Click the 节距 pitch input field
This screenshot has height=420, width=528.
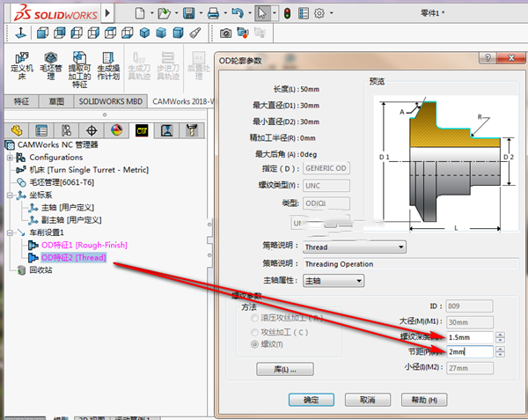[469, 351]
